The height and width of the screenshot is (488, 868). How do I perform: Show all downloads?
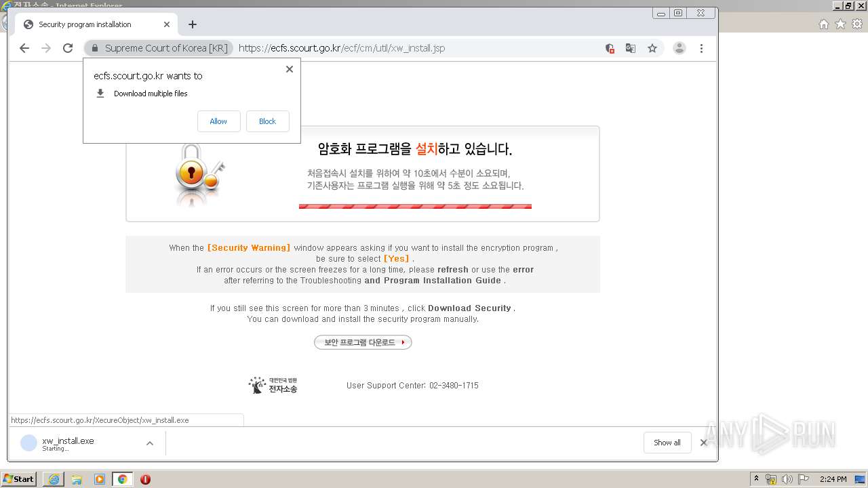[x=667, y=443]
